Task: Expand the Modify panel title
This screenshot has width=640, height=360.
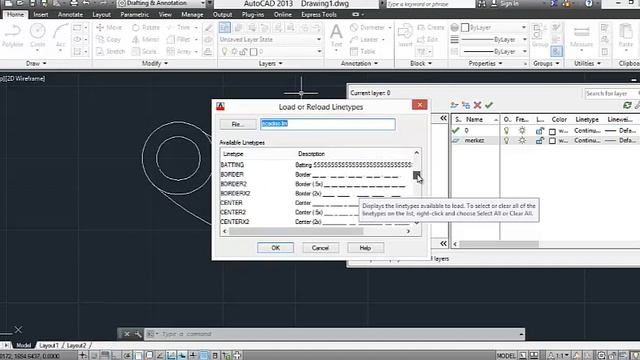Action: pos(155,63)
